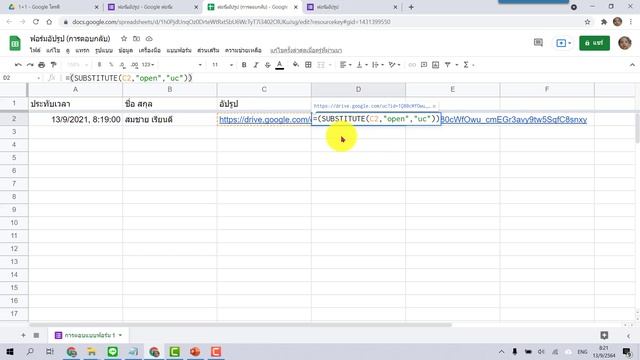Open the sheet tab dropdown arrow

(120, 335)
